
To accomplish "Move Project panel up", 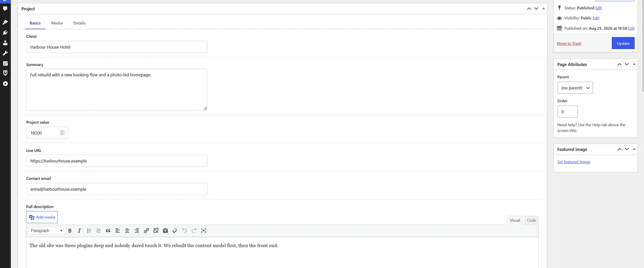I will (x=529, y=8).
